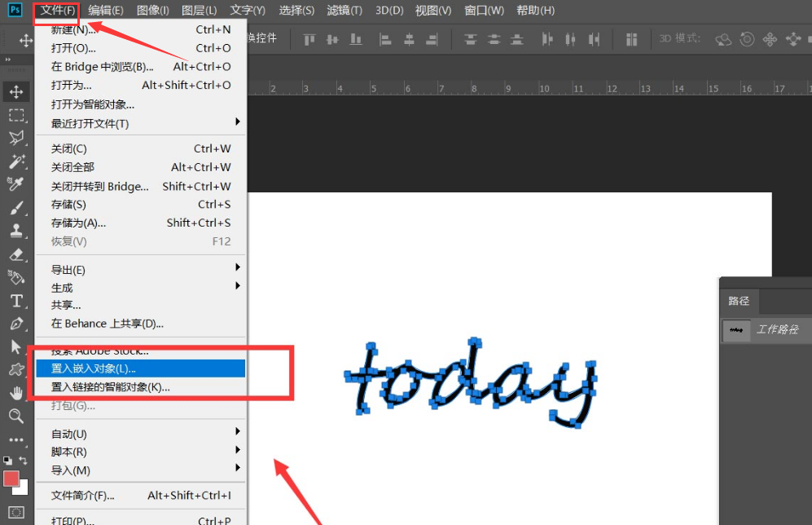Open the Move tool preset picker
Image resolution: width=812 pixels, height=525 pixels.
[x=25, y=41]
